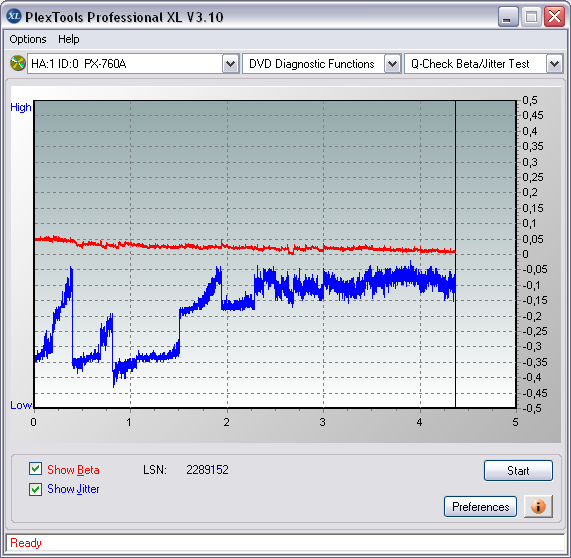The height and width of the screenshot is (558, 571).
Task: Open the Q-Check Beta/Jitter Test combo box
Action: coord(484,64)
